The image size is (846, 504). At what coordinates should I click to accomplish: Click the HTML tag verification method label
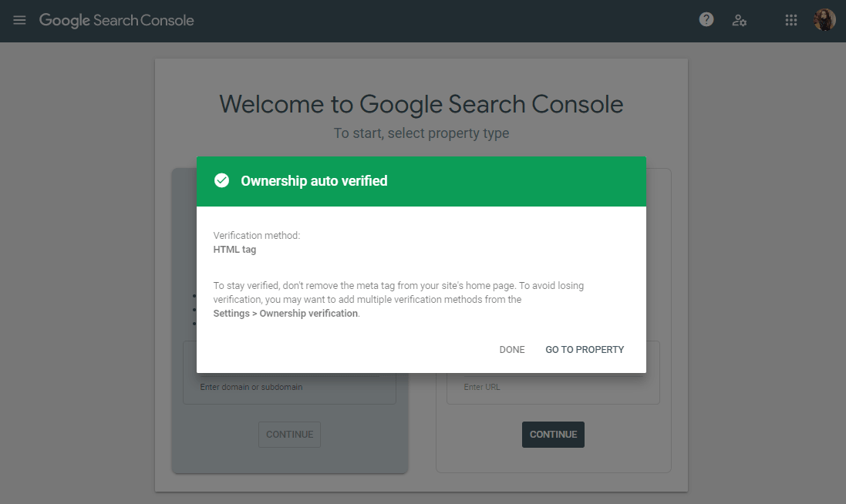234,250
